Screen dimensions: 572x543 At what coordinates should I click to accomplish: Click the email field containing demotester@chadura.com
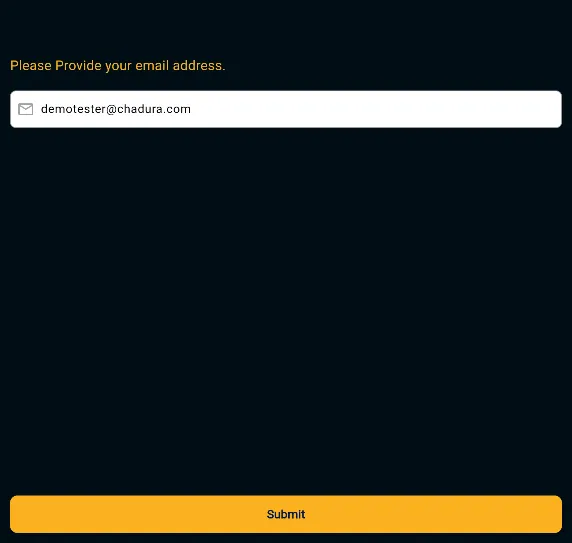click(286, 109)
